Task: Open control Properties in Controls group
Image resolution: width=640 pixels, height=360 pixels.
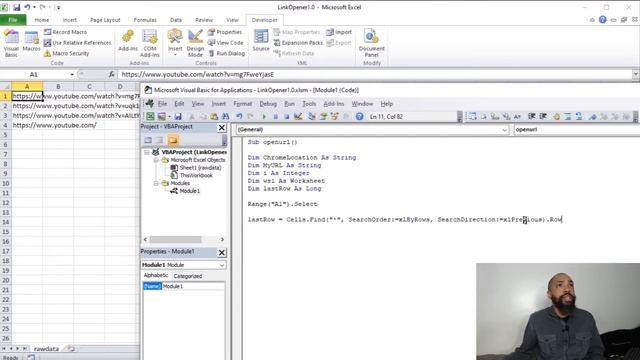Action: point(225,32)
